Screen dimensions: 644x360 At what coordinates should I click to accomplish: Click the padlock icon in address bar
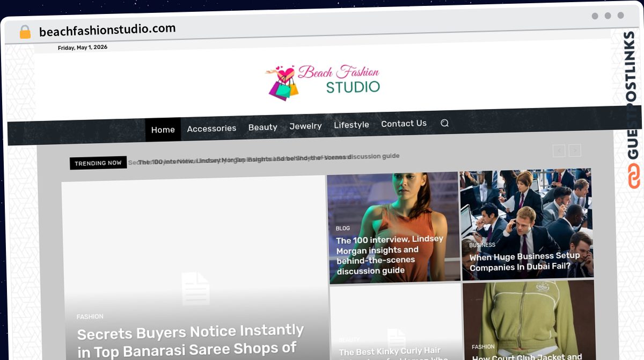click(25, 32)
